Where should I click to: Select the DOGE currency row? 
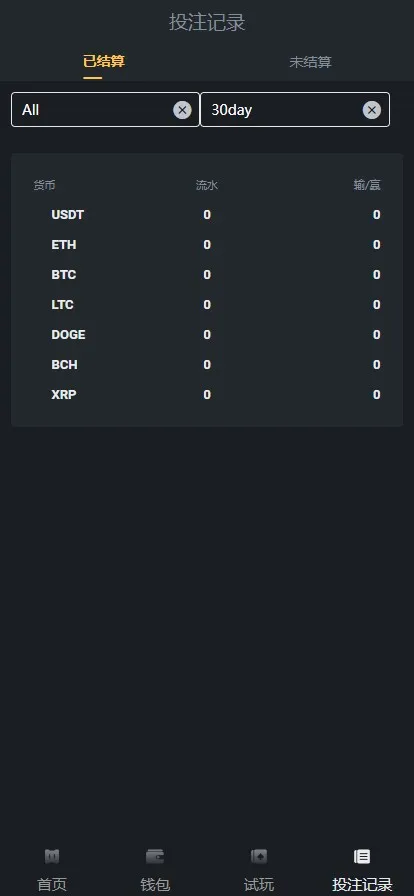click(x=207, y=335)
